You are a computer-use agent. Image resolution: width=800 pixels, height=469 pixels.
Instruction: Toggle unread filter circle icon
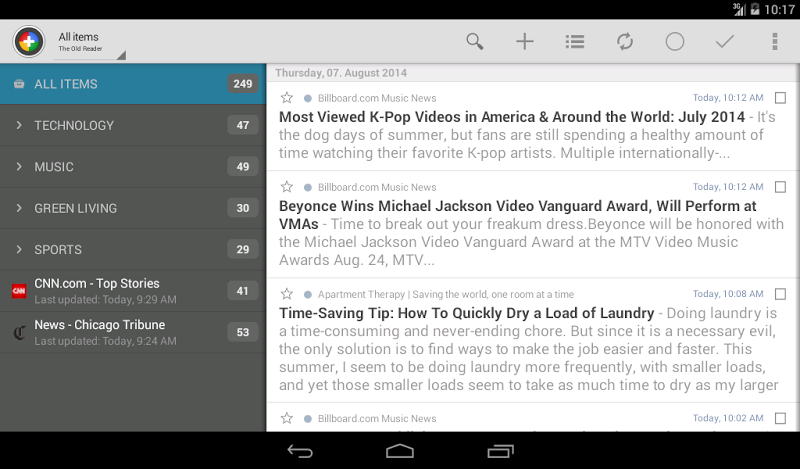click(x=675, y=42)
